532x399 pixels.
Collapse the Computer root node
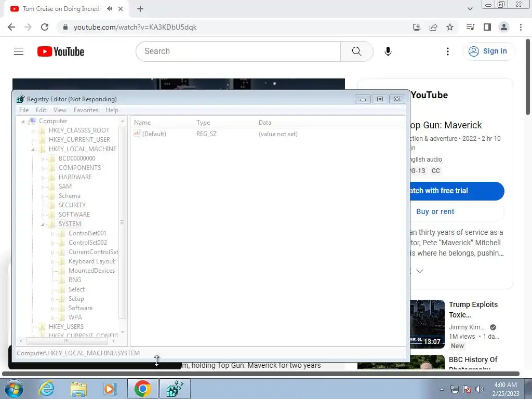[x=23, y=122]
